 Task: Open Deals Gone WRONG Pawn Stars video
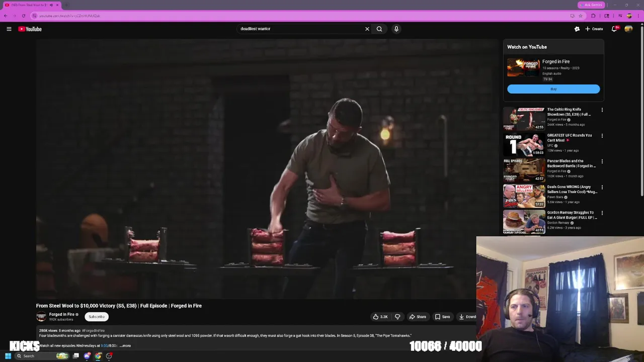(572, 189)
